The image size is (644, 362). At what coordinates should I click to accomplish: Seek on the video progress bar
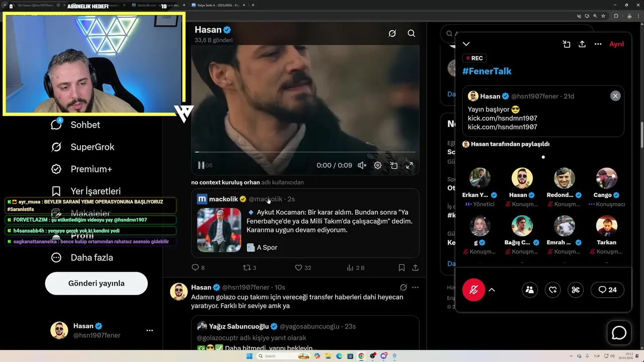(305, 152)
